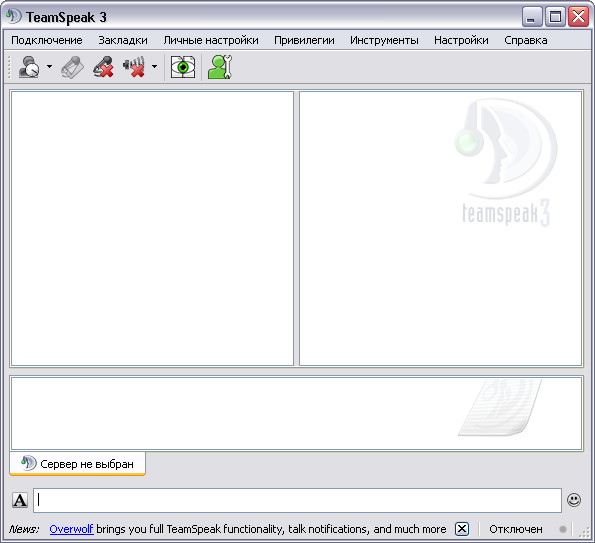Minimize the TeamSpeak 3 window
The height and width of the screenshot is (543, 595).
point(532,17)
